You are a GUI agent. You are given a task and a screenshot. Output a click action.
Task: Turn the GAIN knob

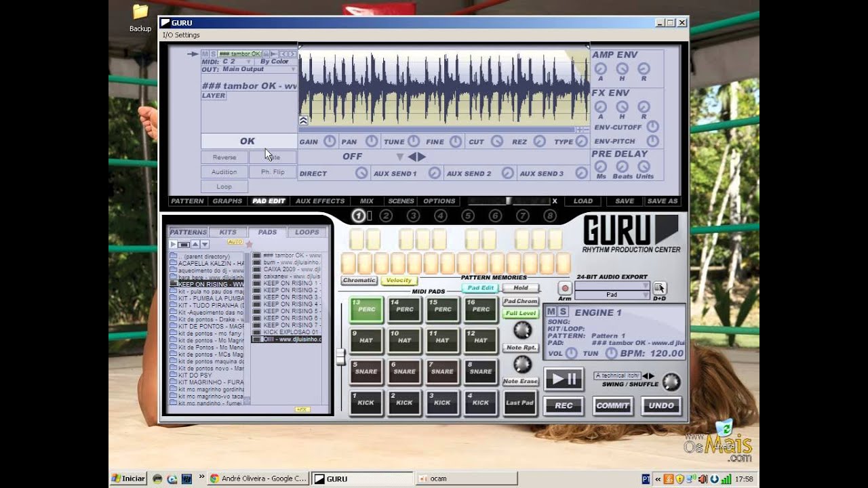[x=330, y=141]
